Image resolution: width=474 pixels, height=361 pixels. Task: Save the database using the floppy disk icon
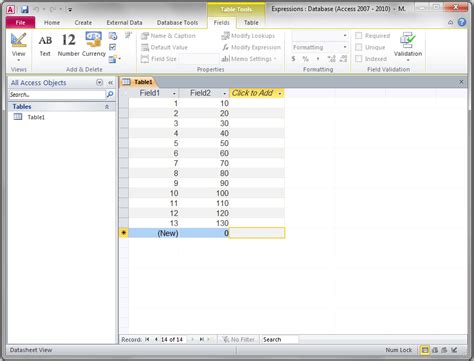click(24, 9)
